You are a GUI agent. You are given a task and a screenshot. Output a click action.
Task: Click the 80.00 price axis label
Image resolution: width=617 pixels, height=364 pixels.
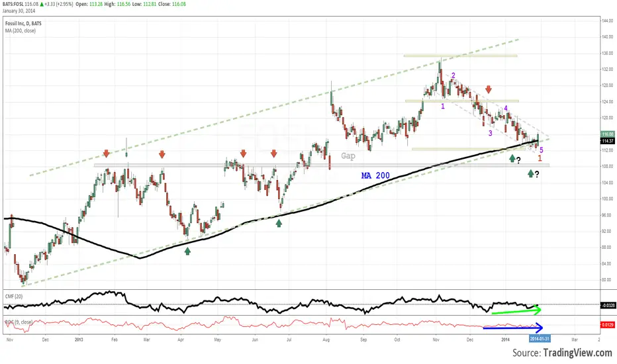[x=606, y=280]
